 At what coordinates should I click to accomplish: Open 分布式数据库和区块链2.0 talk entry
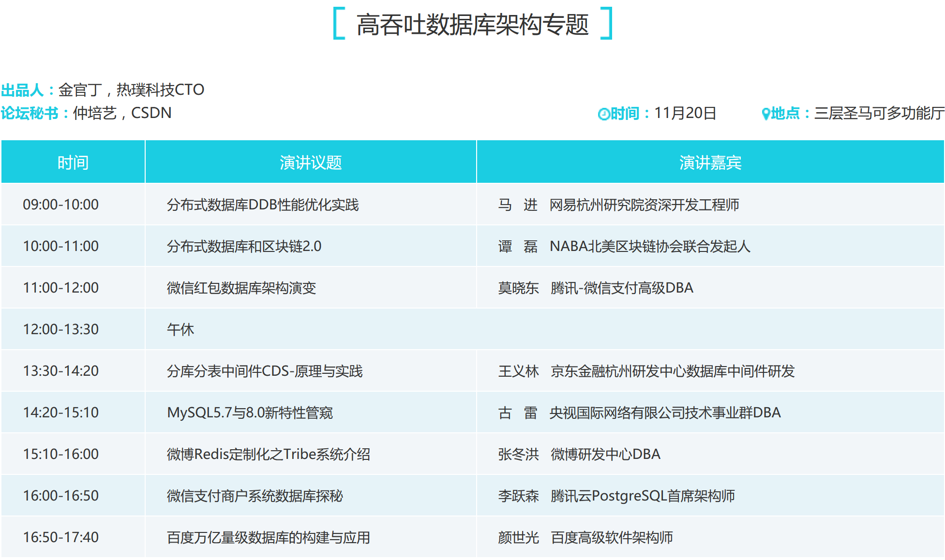click(x=244, y=247)
